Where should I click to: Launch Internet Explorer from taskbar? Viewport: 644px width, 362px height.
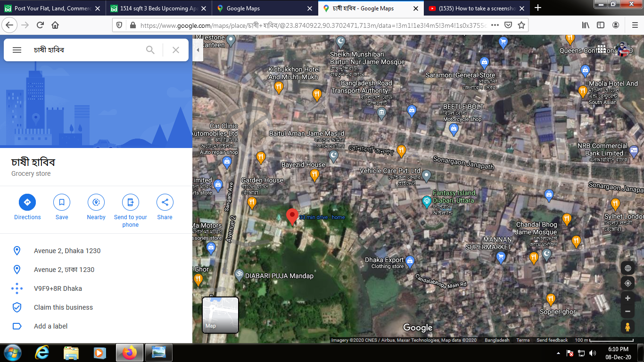click(x=43, y=353)
